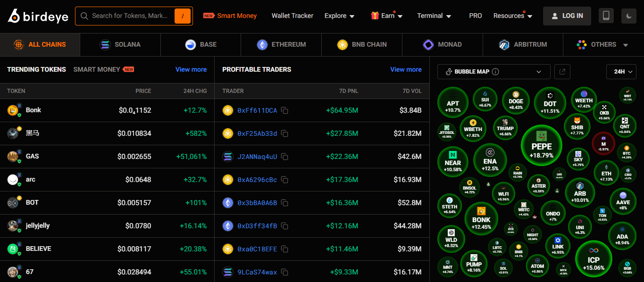Select the All Chains tab
The width and height of the screenshot is (644, 282).
pos(40,45)
